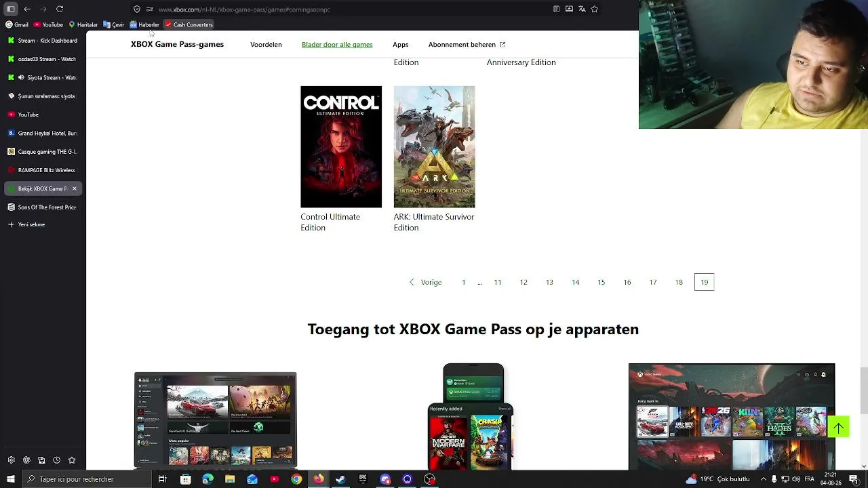The image size is (868, 488).
Task: Open the Gmail bookmark
Action: [x=17, y=24]
